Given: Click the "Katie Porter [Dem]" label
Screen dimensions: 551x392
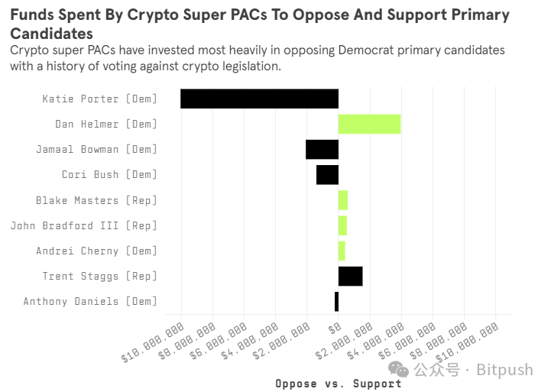Looking at the screenshot, I should (99, 99).
